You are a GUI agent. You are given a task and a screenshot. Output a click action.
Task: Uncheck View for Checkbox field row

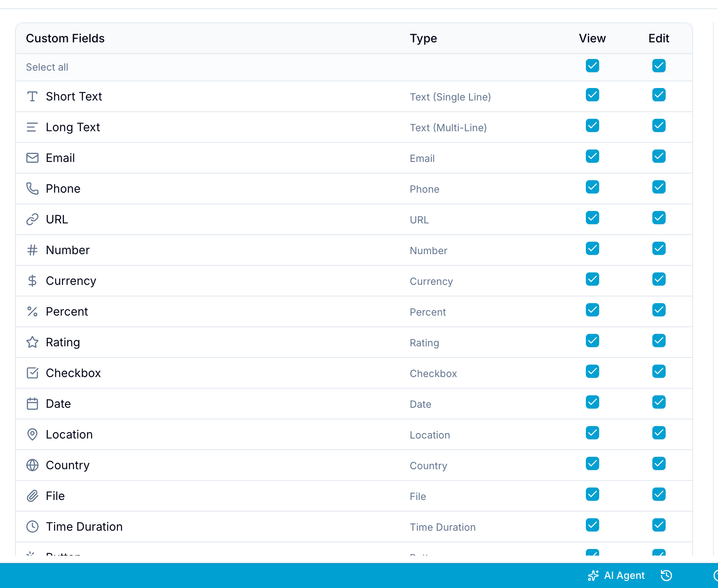pos(593,371)
